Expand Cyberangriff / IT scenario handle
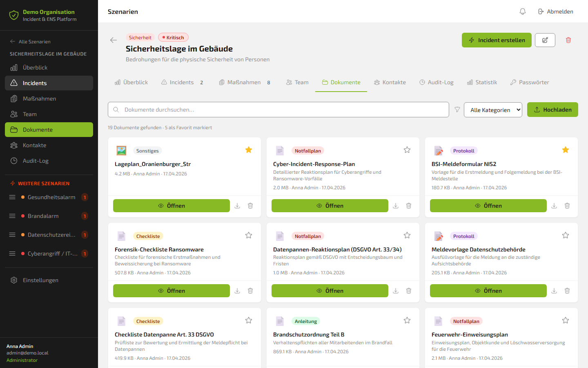 [12, 254]
